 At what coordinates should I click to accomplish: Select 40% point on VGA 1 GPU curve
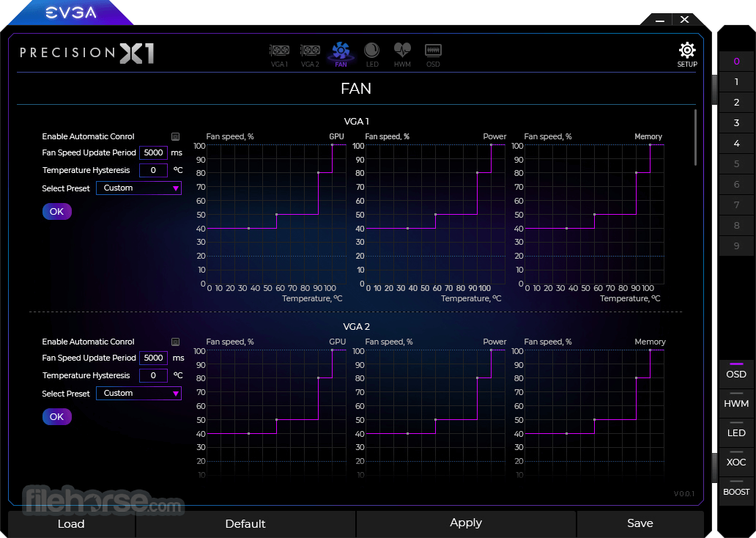[249, 228]
